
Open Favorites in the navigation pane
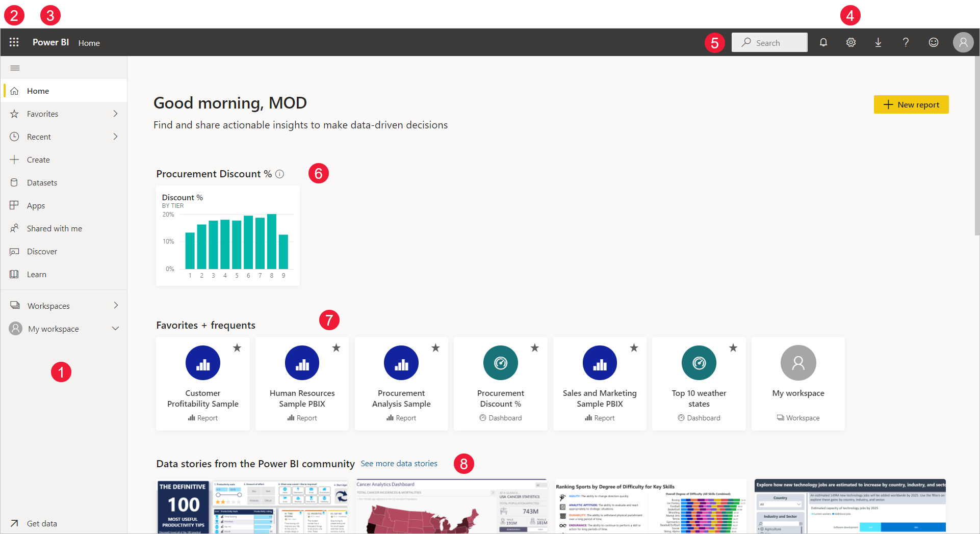[64, 114]
